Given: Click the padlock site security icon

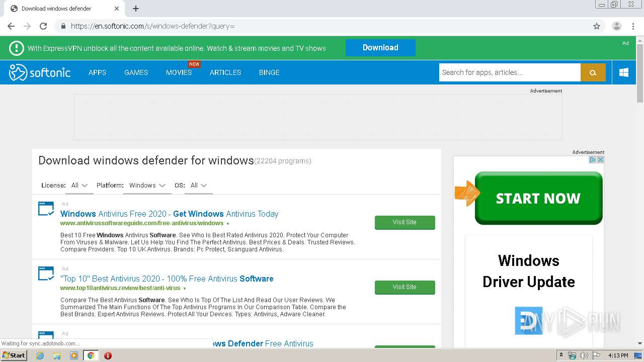Looking at the screenshot, I should [x=63, y=26].
